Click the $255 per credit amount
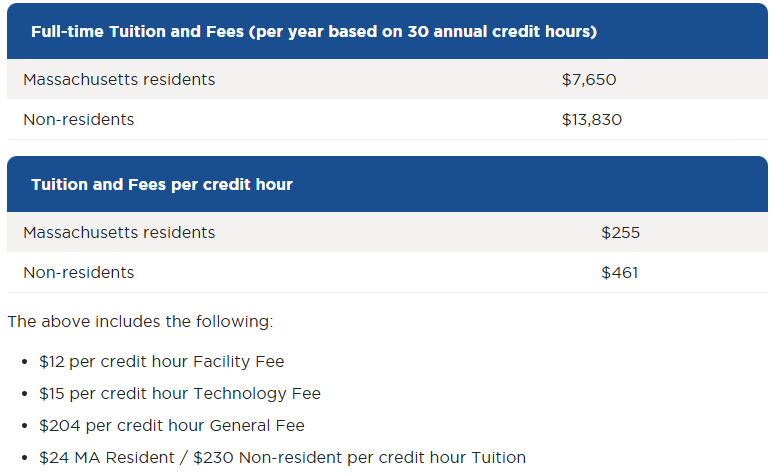The width and height of the screenshot is (776, 475). click(621, 233)
